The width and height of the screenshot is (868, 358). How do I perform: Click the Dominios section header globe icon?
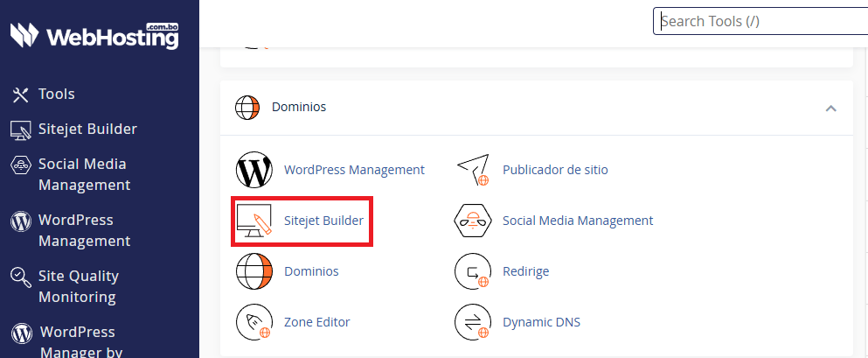247,108
